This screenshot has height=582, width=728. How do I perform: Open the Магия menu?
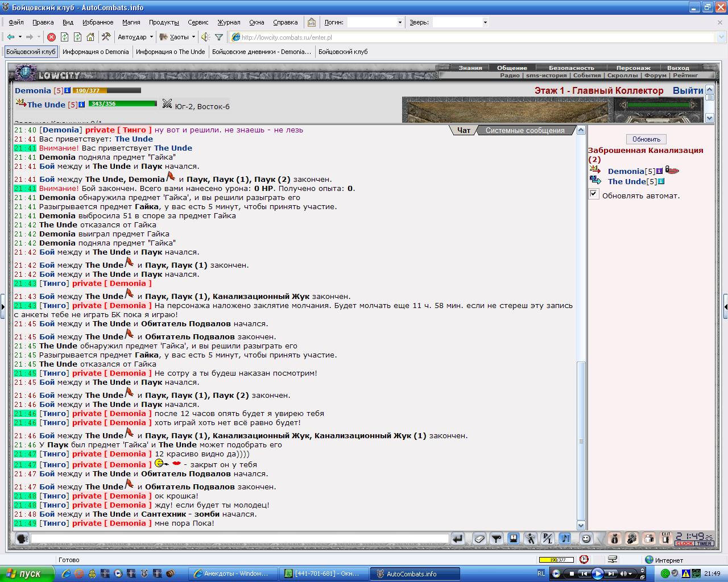coord(131,22)
